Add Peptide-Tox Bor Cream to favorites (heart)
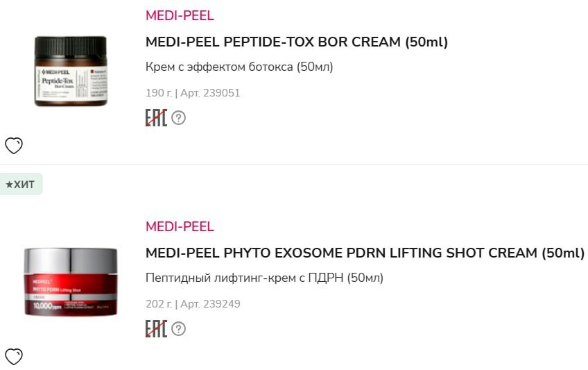 [14, 146]
